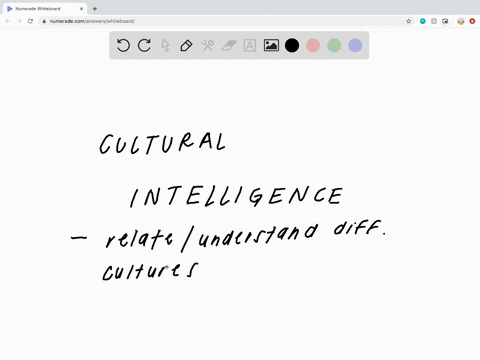Viewport: 480px width, 360px height.
Task: Choose the red pen color
Action: pyautogui.click(x=313, y=45)
